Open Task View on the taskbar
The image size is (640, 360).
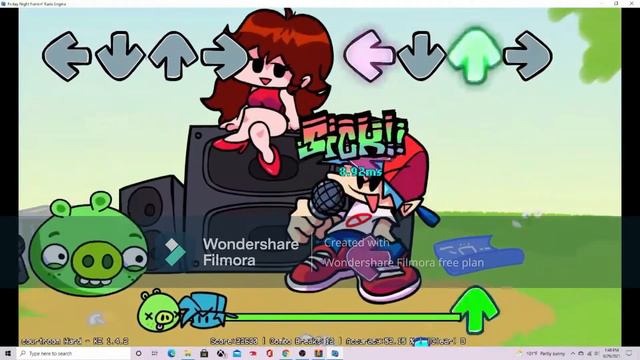pos(155,353)
